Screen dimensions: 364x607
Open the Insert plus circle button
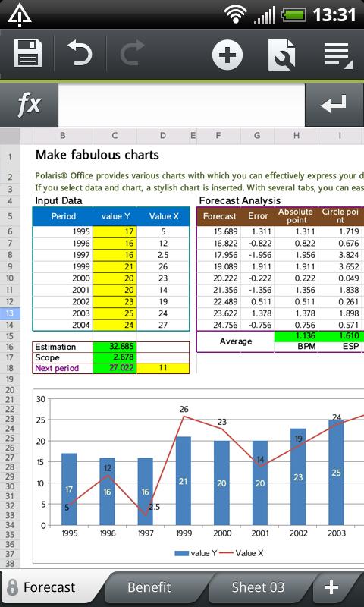click(227, 54)
